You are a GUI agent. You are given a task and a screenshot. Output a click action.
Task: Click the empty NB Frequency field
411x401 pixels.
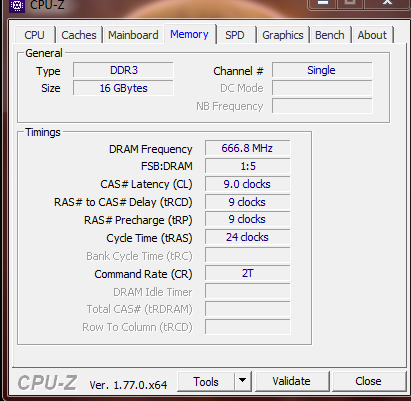(322, 106)
